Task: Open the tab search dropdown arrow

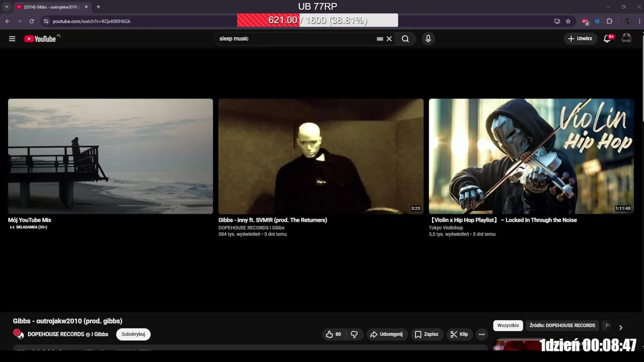Action: pos(7,7)
